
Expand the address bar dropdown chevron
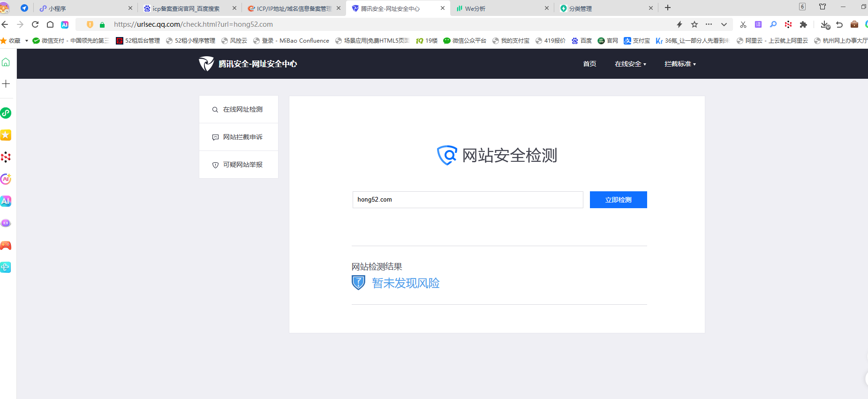click(724, 24)
